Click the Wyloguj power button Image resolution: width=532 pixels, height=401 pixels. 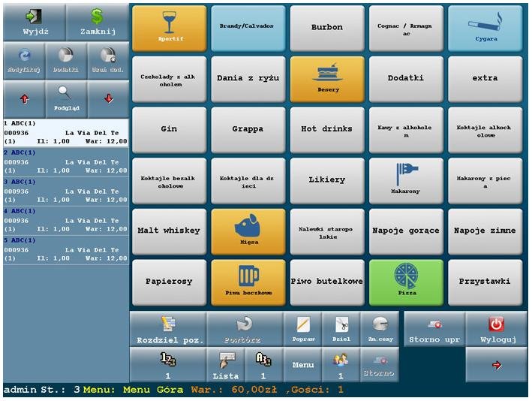pyautogui.click(x=496, y=330)
